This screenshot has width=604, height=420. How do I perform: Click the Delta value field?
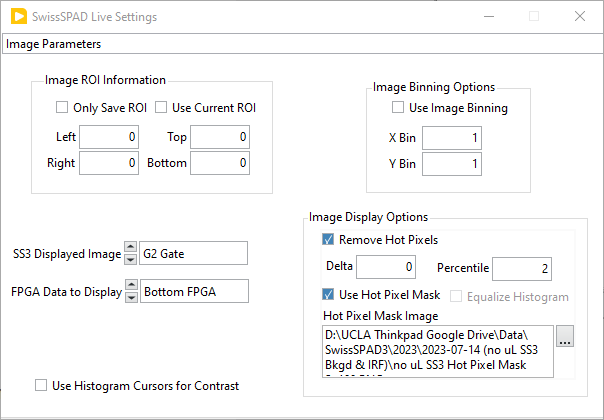pos(386,267)
